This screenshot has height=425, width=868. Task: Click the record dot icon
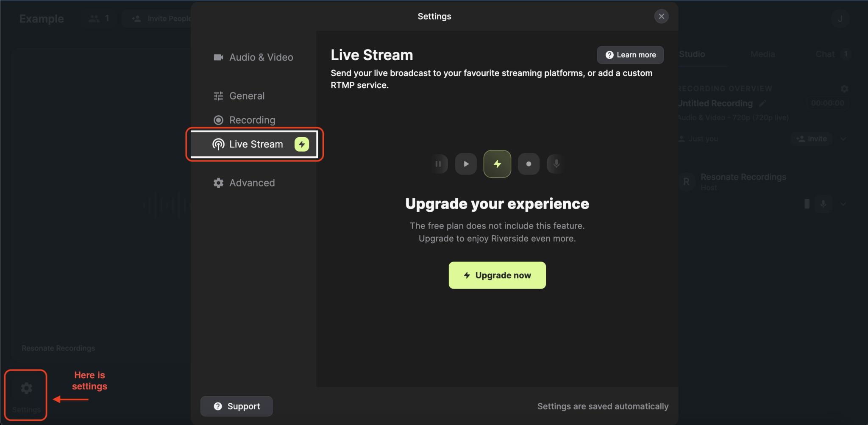click(x=529, y=164)
